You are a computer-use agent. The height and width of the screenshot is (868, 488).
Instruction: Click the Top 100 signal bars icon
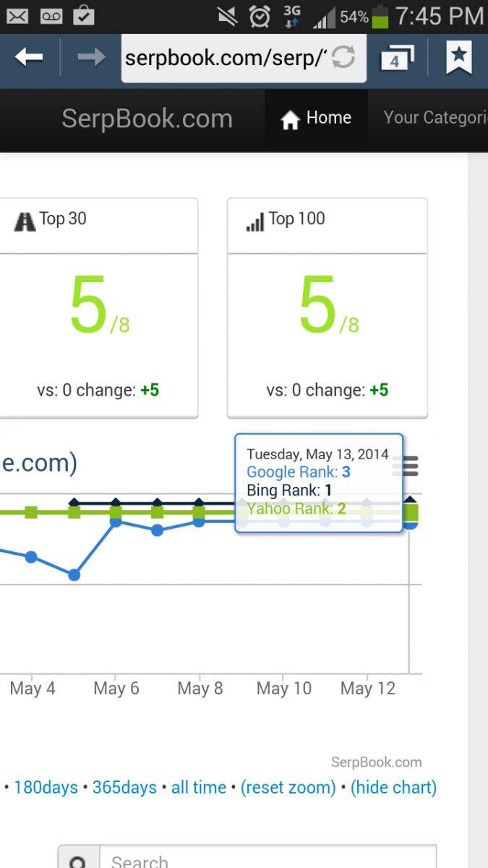click(255, 221)
